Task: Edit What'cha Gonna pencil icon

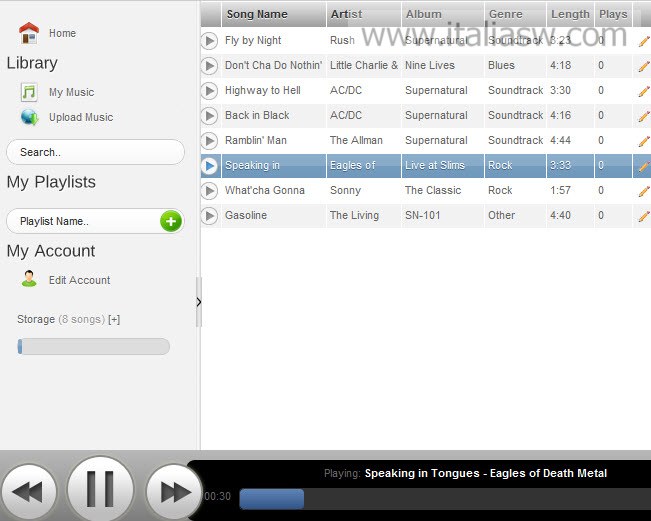Action: (644, 191)
